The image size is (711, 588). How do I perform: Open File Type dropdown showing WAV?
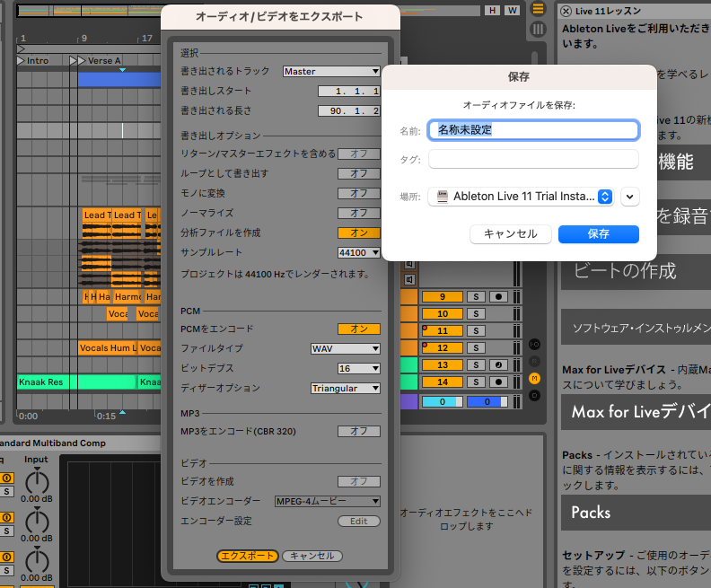click(x=346, y=349)
